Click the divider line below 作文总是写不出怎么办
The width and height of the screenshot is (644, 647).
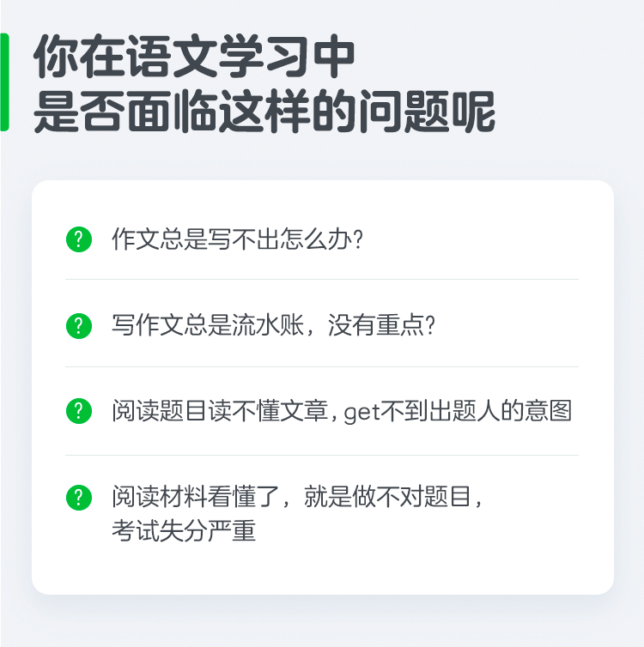[322, 280]
